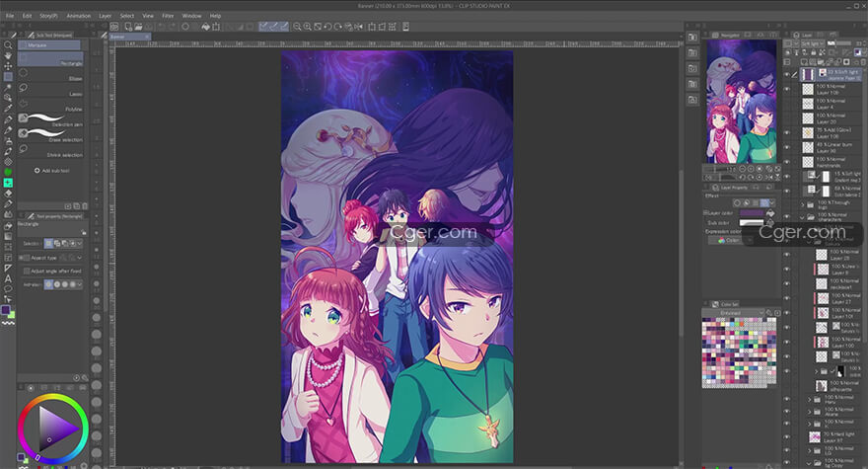
Task: Click the Open file folder icon
Action: 138,27
